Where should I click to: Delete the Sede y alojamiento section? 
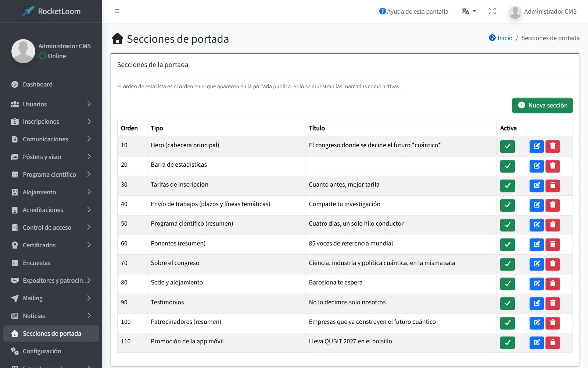pyautogui.click(x=553, y=284)
